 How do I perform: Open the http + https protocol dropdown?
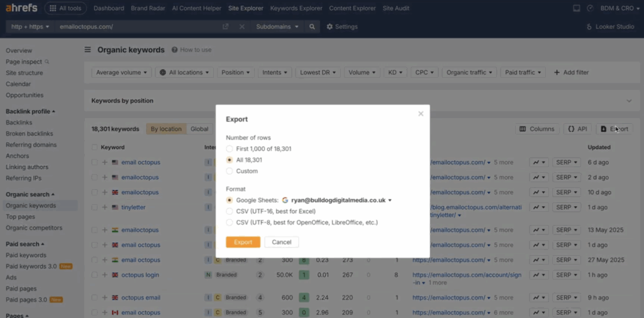[x=30, y=26]
